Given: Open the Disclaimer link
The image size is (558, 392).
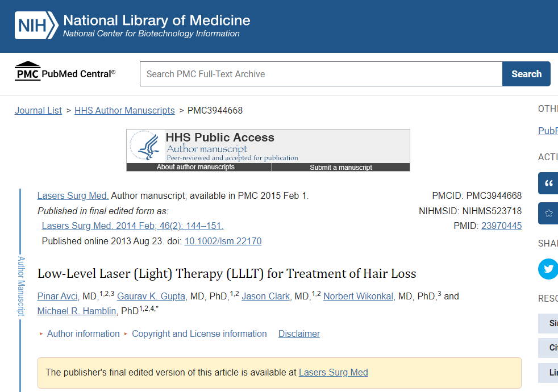Looking at the screenshot, I should [x=299, y=333].
